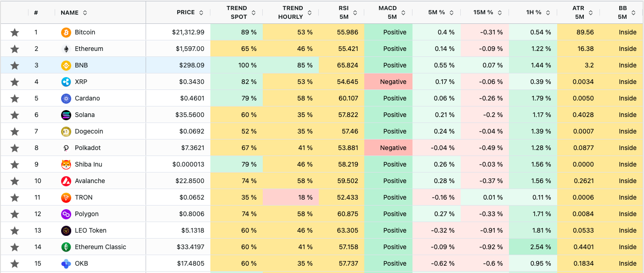Click the Bitcoin coin logo icon
The width and height of the screenshot is (644, 273).
coord(66,32)
